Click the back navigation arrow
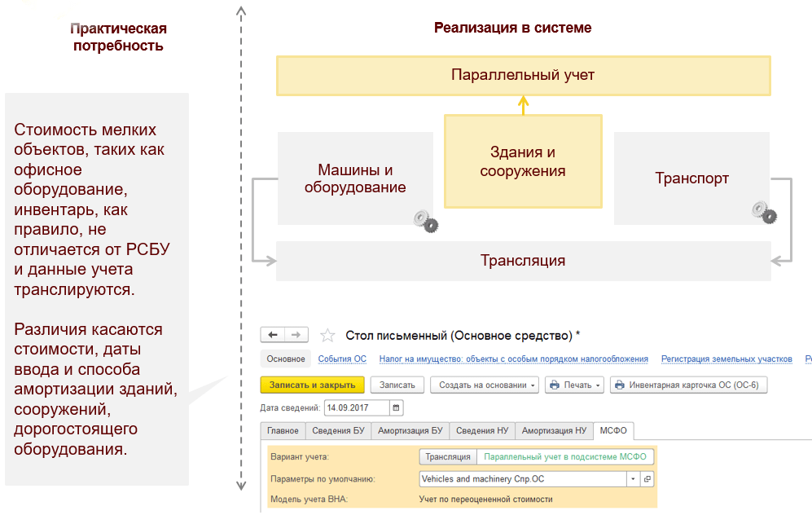The image size is (812, 515). [x=273, y=335]
